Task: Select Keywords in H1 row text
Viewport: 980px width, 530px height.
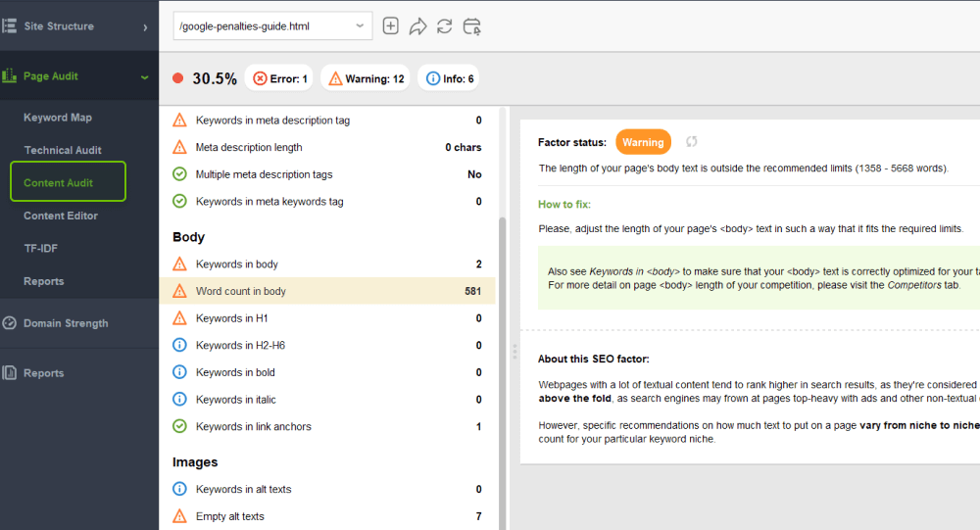Action: click(232, 318)
